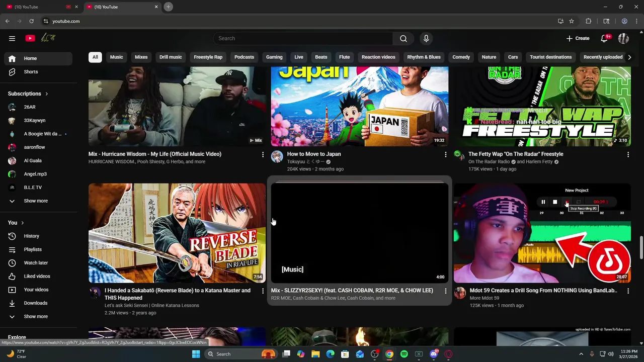Open a new Chrome tab
This screenshot has width=644, height=362.
(169, 7)
